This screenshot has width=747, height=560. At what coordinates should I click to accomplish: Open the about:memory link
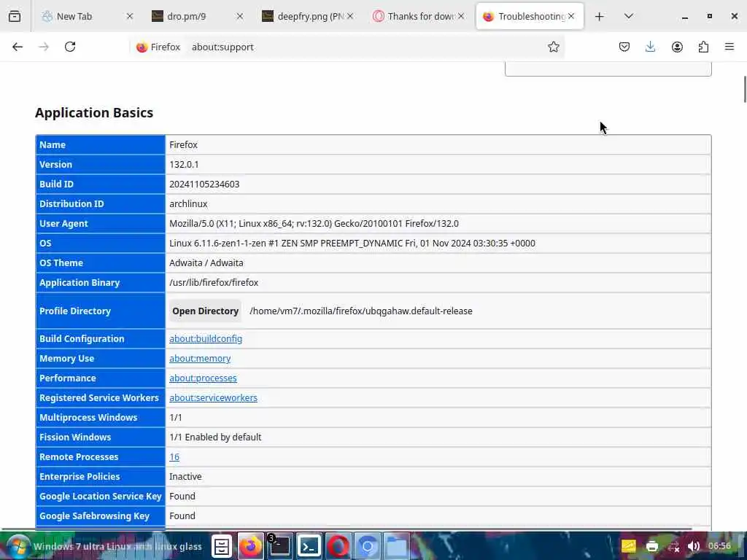(200, 358)
